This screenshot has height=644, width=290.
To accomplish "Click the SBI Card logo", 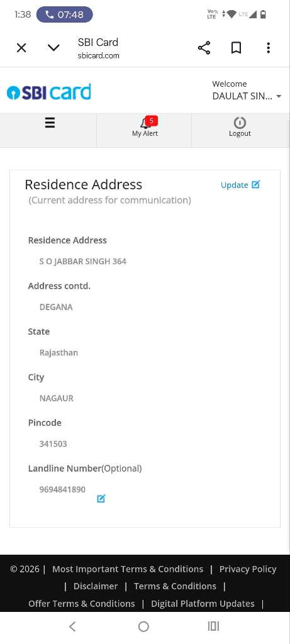I will (48, 92).
